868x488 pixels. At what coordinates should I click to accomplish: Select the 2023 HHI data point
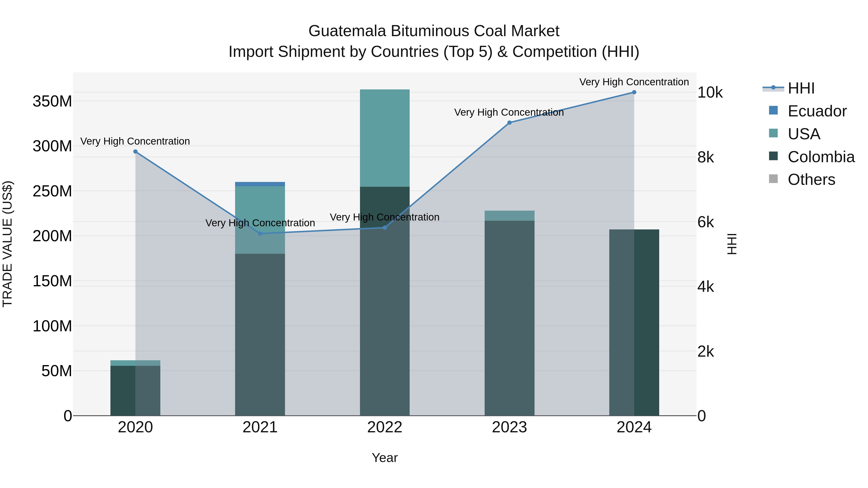509,123
